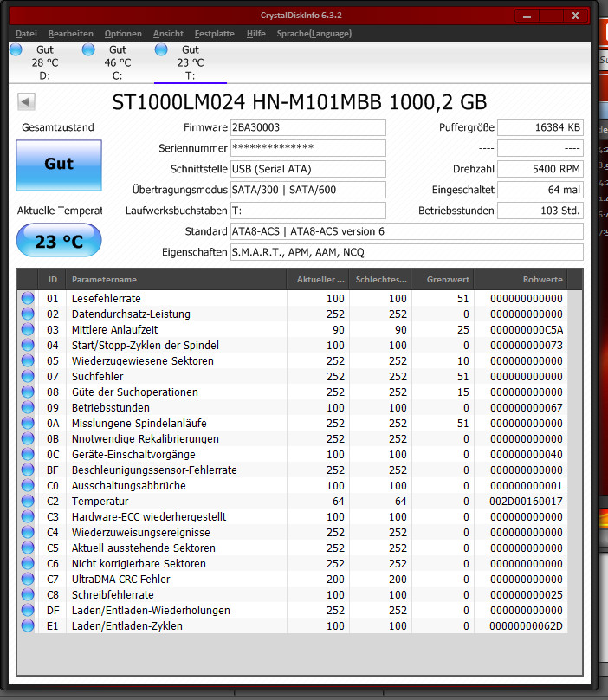Click status orb for Start/Stopp-Zyklen der Spindel
This screenshot has width=608, height=700.
click(x=28, y=345)
